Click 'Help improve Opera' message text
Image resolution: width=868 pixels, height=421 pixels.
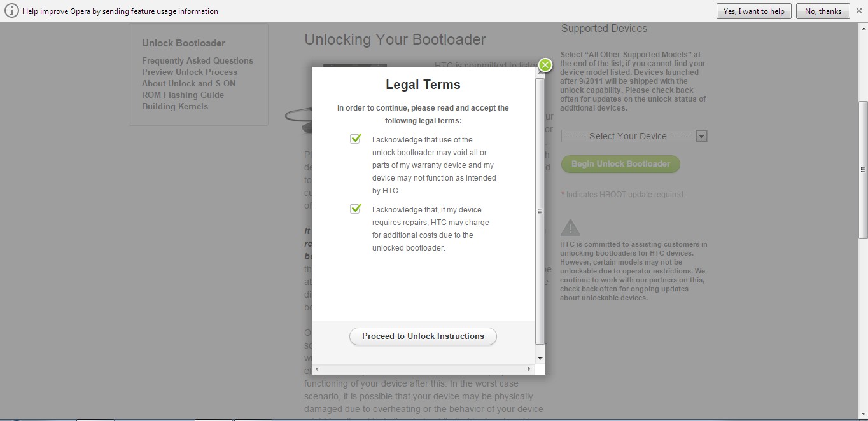click(120, 11)
